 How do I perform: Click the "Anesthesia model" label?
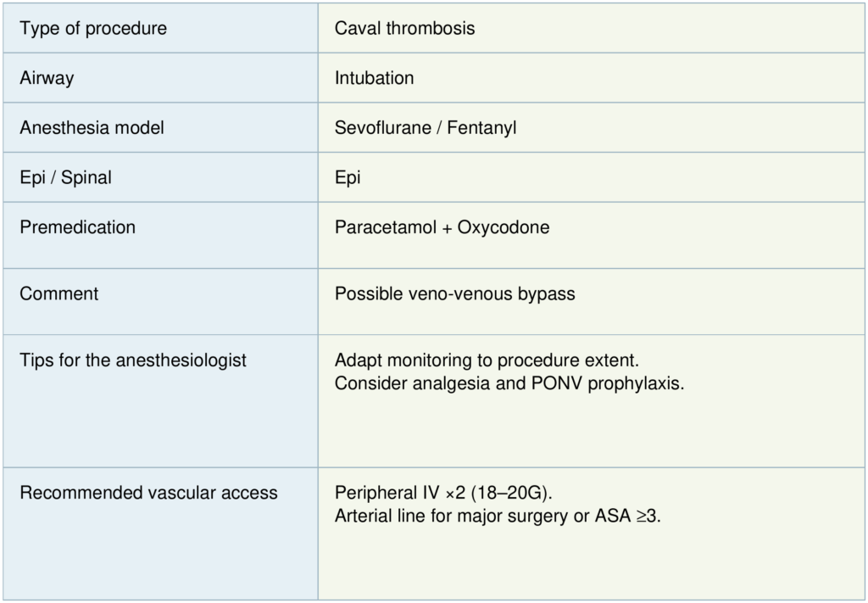(92, 128)
